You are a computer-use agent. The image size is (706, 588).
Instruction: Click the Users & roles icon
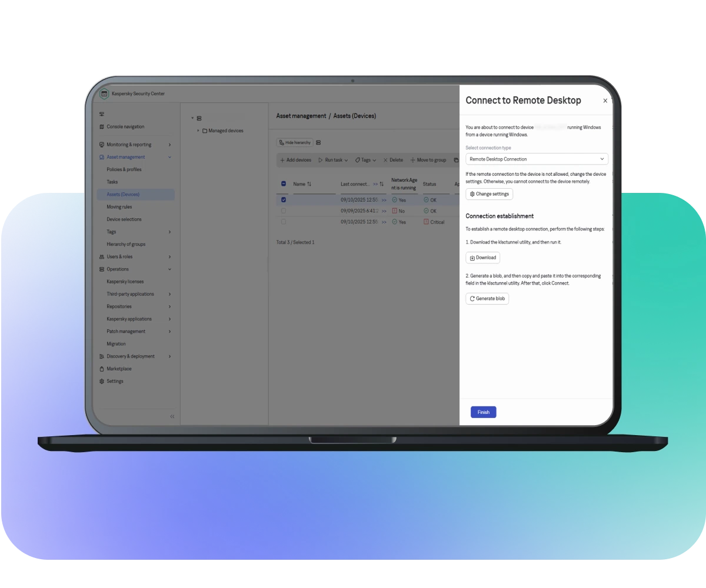pyautogui.click(x=102, y=257)
